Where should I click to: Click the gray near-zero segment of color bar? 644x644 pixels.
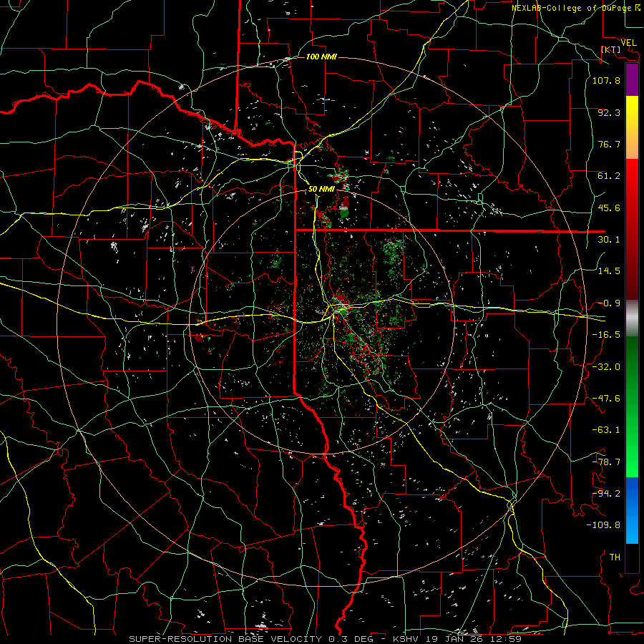click(x=632, y=318)
